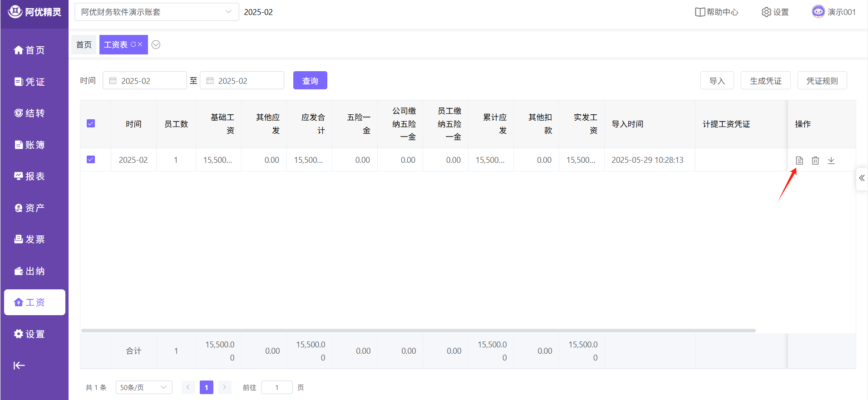This screenshot has width=868, height=400.
Task: Delete the 2025-02 salary record via trash icon
Action: [815, 161]
